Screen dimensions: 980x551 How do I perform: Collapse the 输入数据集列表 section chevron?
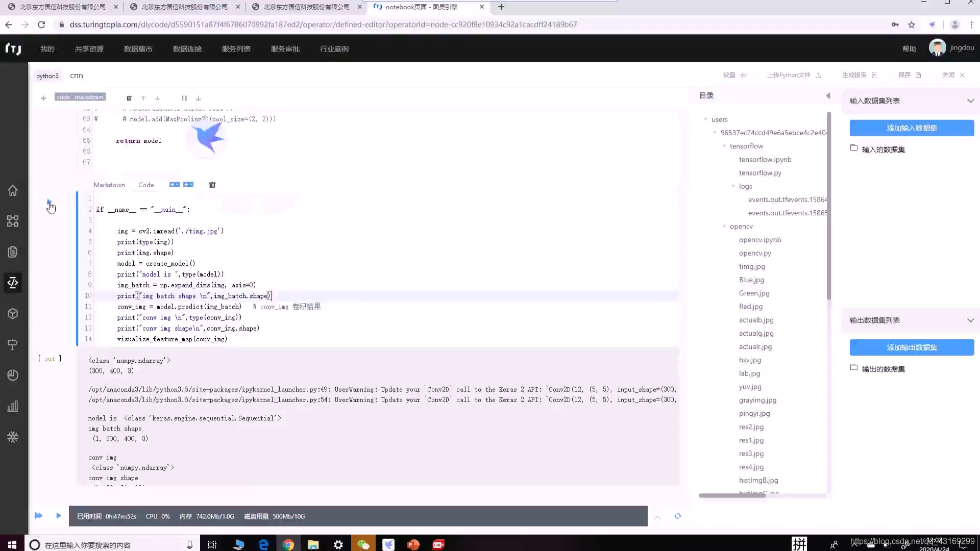970,101
